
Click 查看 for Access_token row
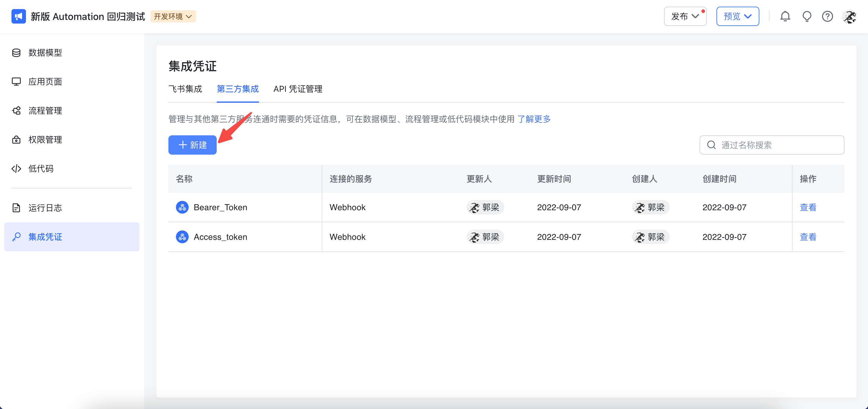808,237
